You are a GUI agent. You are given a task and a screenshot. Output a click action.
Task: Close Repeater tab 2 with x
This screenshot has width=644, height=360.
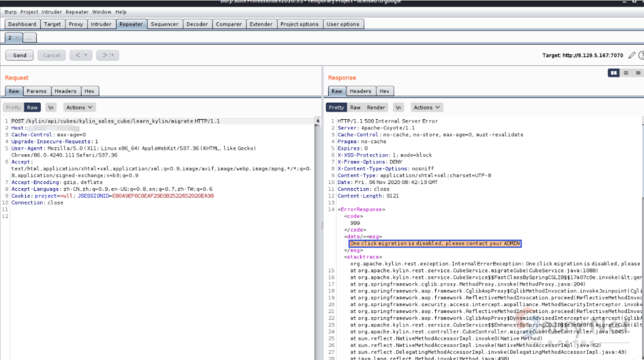click(17, 38)
